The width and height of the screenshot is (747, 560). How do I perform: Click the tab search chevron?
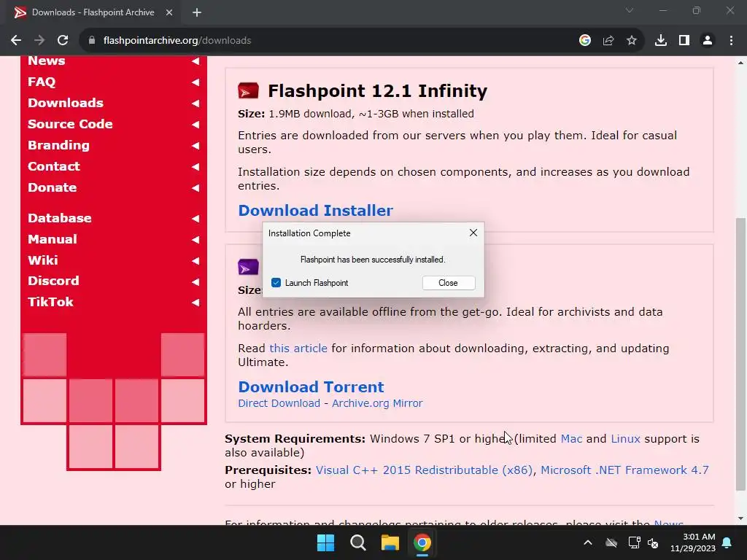pos(630,10)
